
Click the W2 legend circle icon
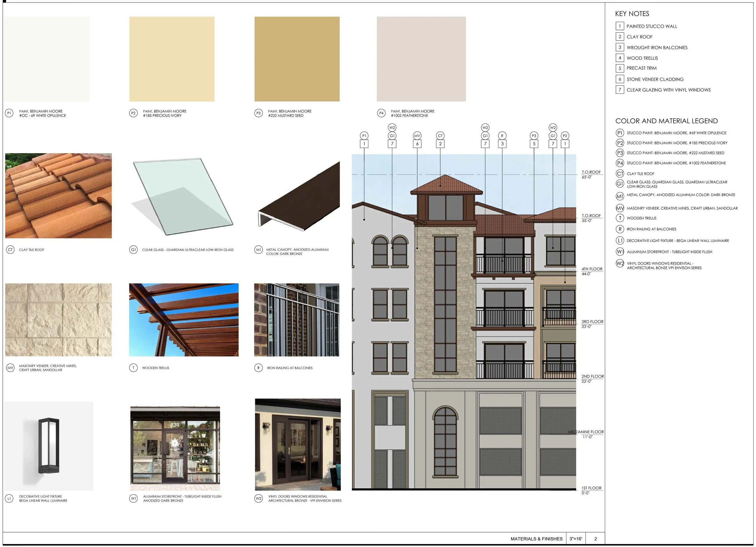pyautogui.click(x=620, y=263)
